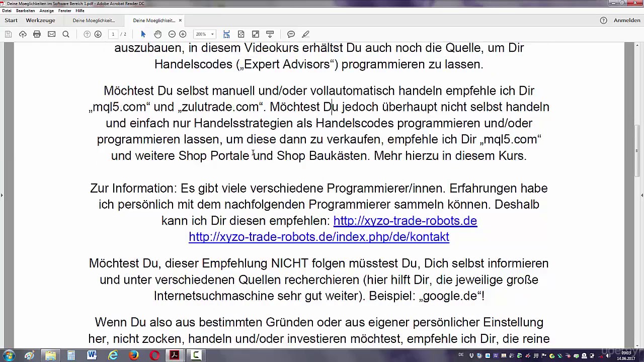Activate the selection arrow tool
This screenshot has width=644, height=362.
pyautogui.click(x=143, y=34)
